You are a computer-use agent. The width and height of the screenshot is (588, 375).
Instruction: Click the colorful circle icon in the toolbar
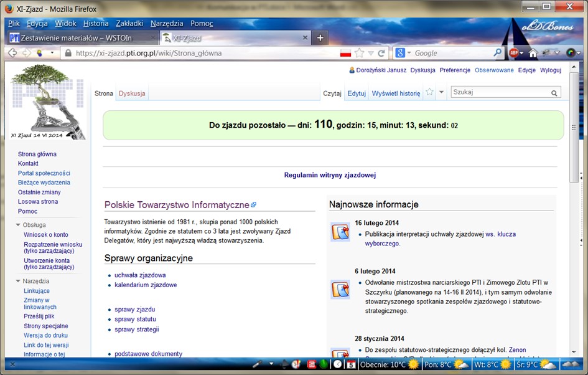(571, 53)
